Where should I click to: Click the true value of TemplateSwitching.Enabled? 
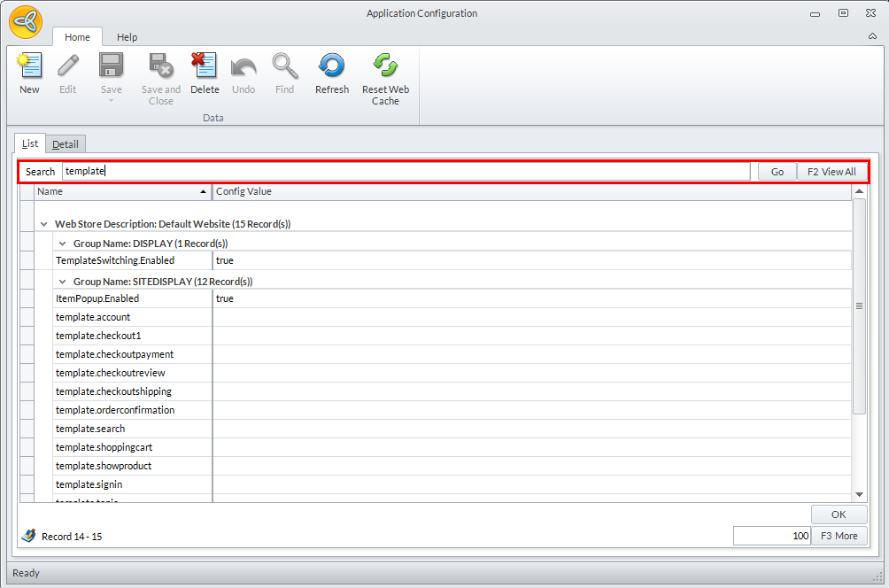coord(225,260)
